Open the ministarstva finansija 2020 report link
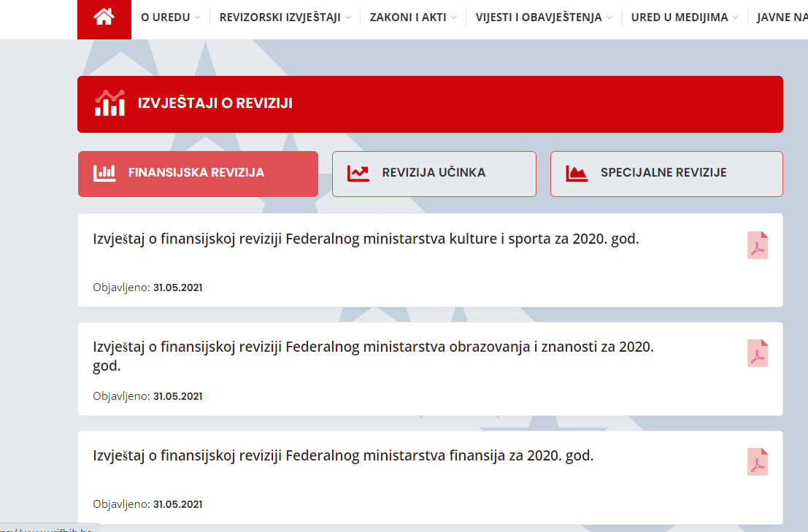Image resolution: width=808 pixels, height=532 pixels. coord(343,456)
